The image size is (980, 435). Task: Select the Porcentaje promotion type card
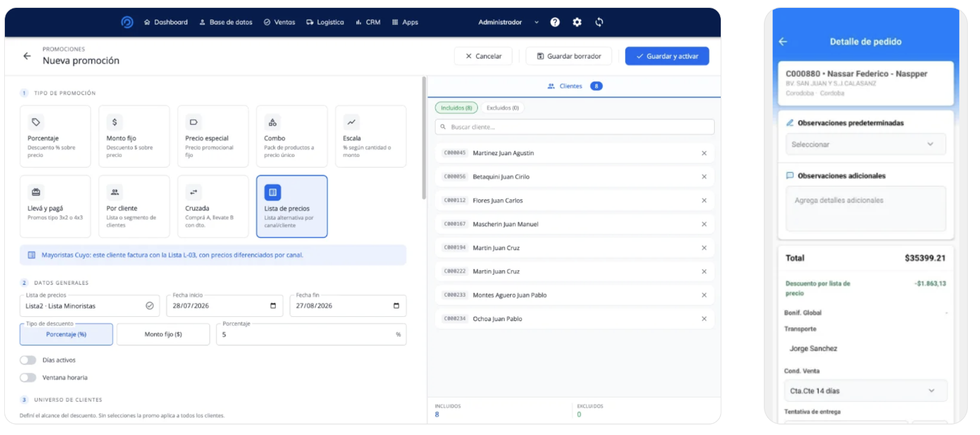[x=55, y=136]
